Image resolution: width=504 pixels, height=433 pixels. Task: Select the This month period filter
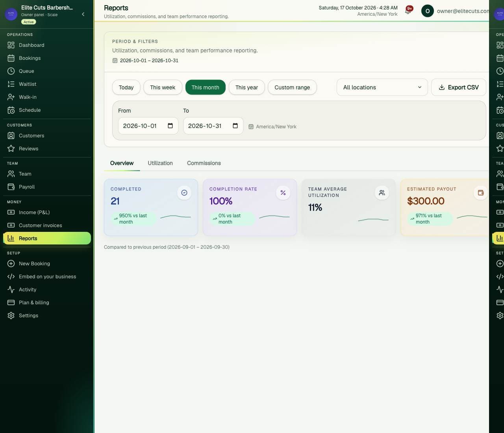[x=206, y=87]
